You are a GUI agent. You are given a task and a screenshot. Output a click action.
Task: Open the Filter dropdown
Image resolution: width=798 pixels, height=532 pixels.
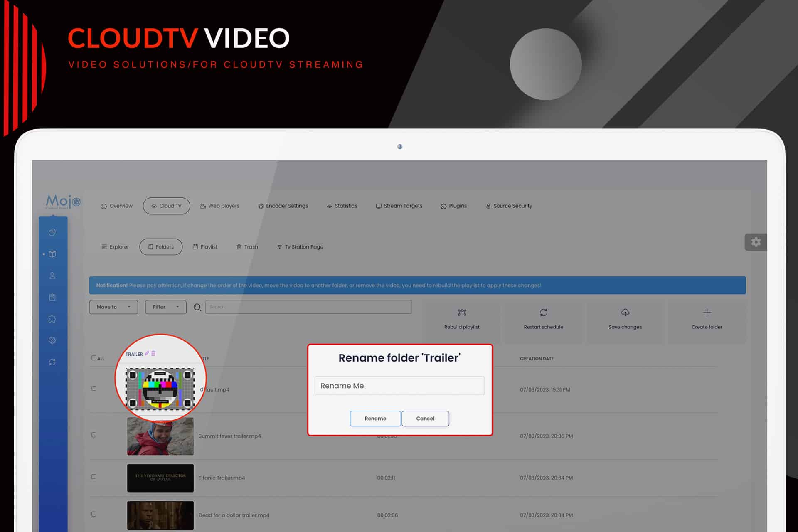(x=166, y=307)
